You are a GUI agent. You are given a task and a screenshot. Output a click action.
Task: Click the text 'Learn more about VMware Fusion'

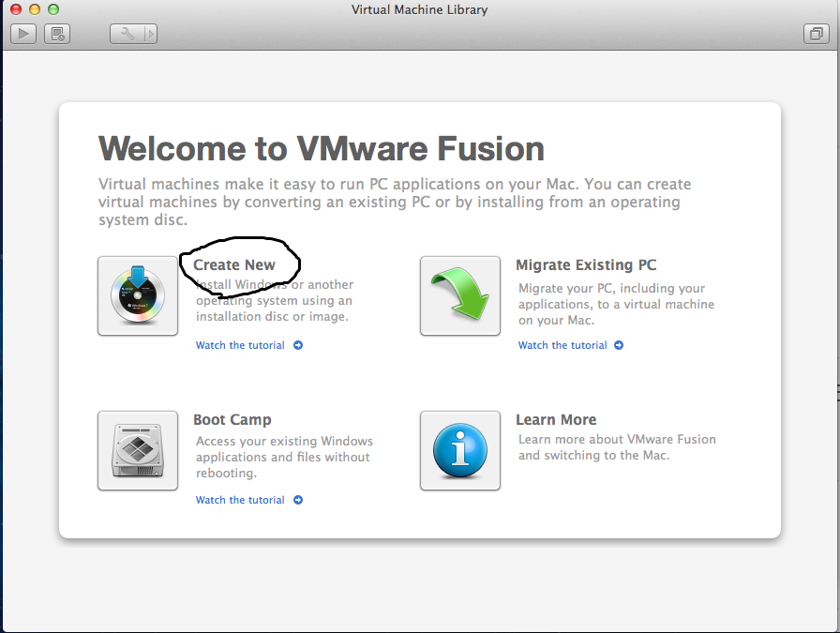point(617,440)
